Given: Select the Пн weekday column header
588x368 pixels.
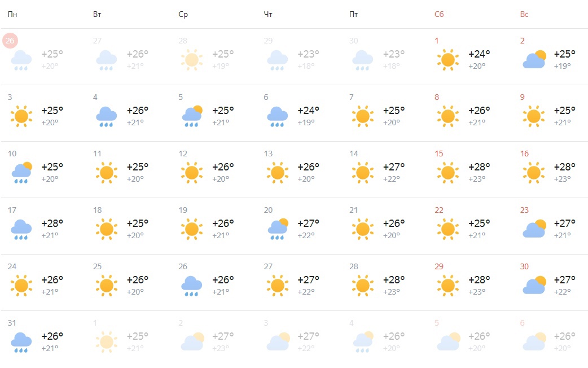Looking at the screenshot, I should [12, 14].
